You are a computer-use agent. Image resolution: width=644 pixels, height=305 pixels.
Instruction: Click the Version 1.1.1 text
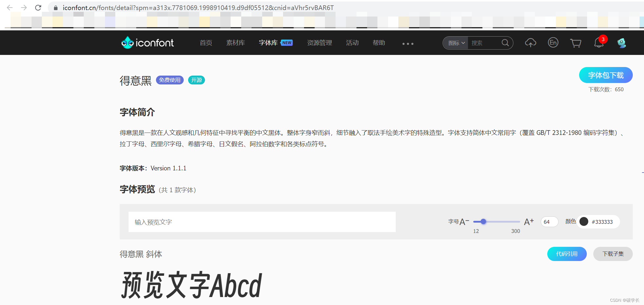168,168
